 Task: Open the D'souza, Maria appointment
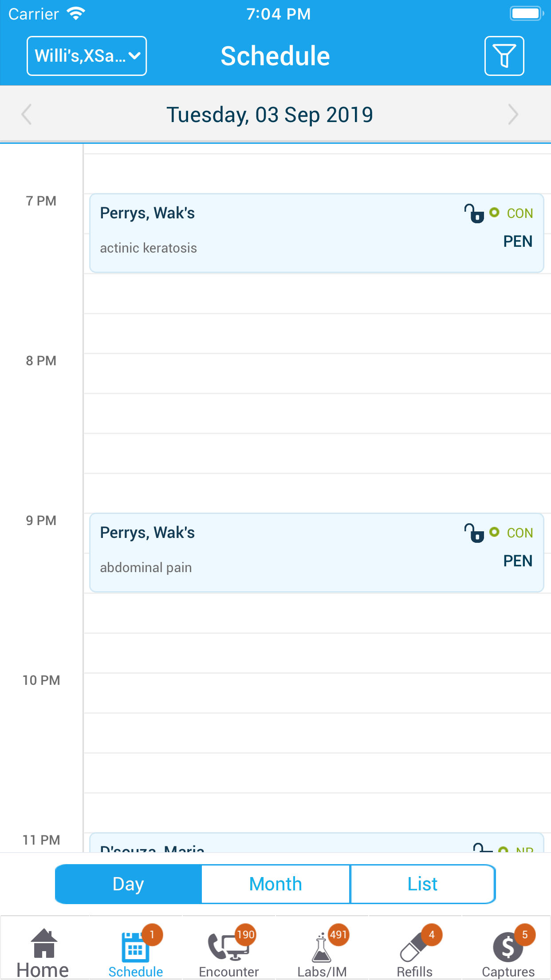tap(317, 842)
